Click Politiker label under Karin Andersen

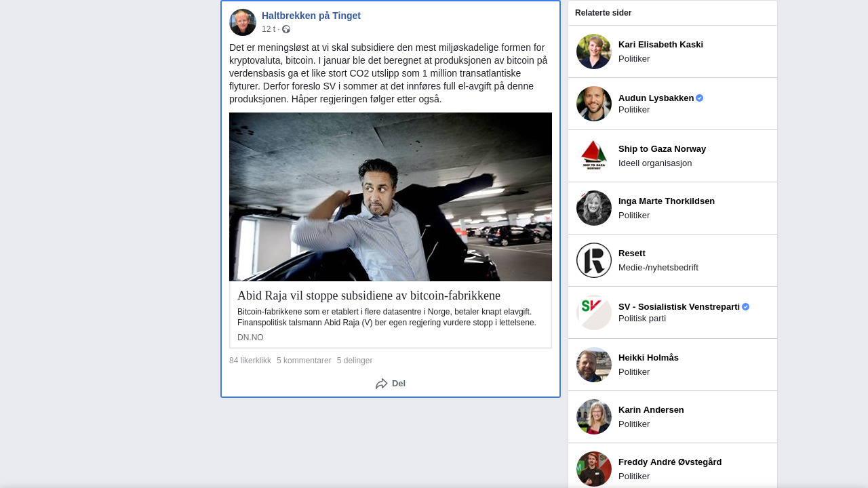(x=634, y=424)
